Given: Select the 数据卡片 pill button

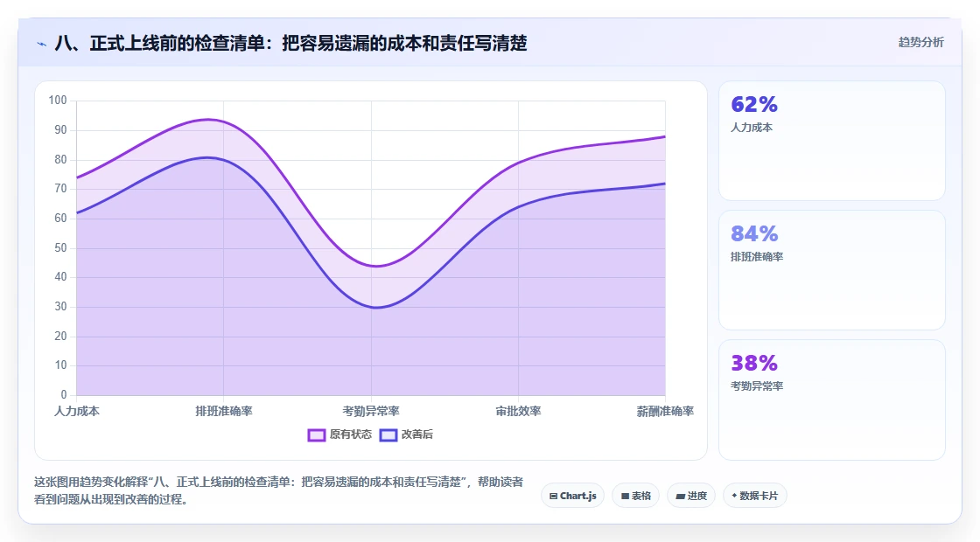Looking at the screenshot, I should pos(755,496).
